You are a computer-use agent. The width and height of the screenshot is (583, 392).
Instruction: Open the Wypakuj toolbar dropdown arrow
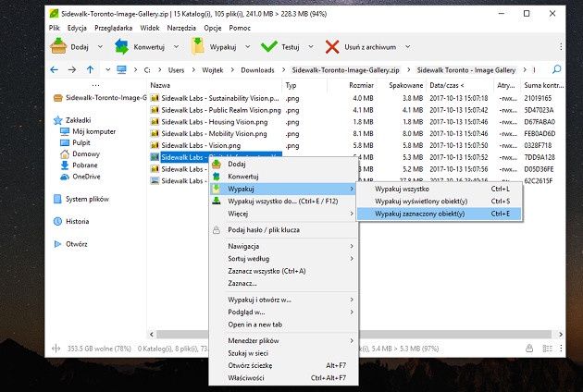click(248, 47)
